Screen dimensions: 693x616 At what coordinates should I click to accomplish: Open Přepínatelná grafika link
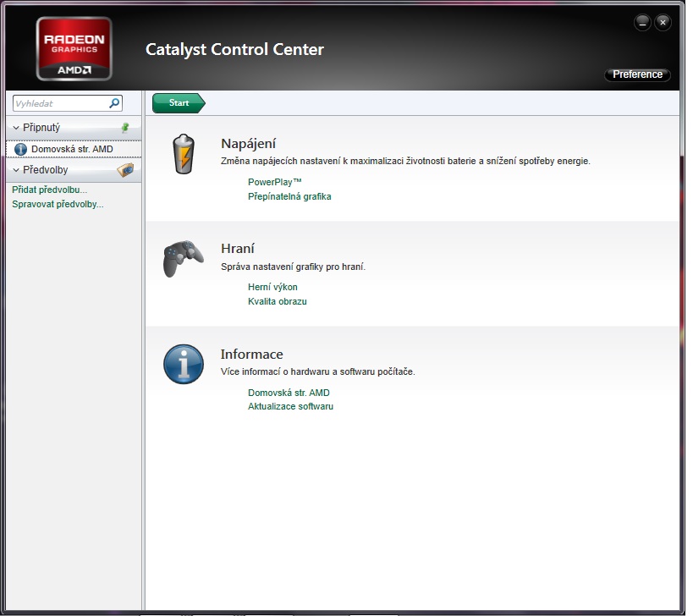[289, 196]
